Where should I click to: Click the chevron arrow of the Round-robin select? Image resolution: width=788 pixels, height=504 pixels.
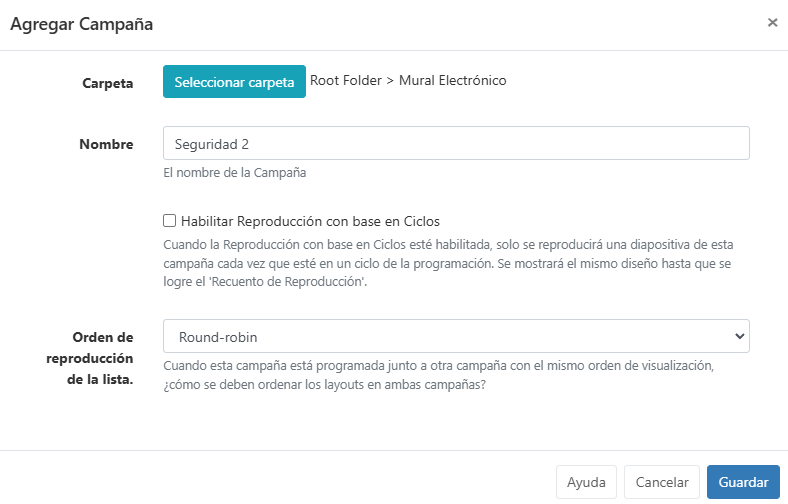click(x=739, y=336)
